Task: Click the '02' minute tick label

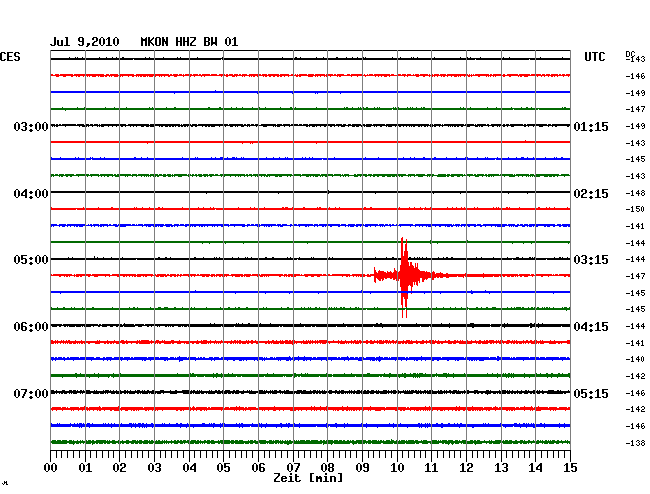Action: [119, 467]
